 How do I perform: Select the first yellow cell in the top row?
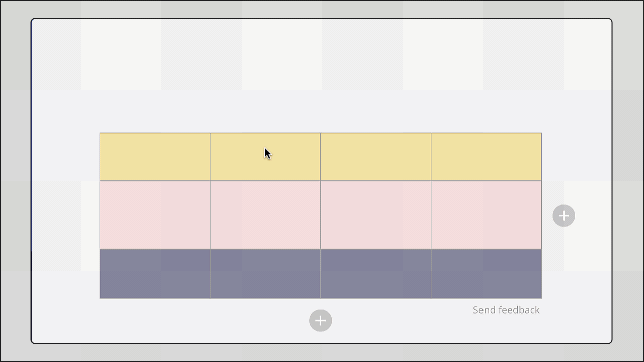(154, 156)
